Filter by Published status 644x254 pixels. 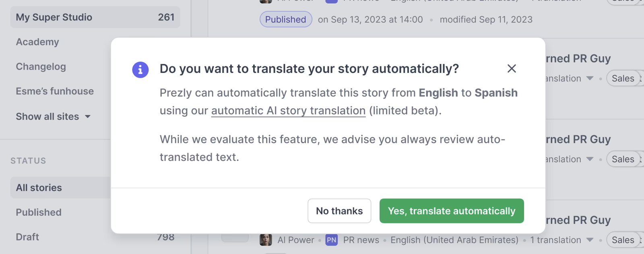(39, 213)
